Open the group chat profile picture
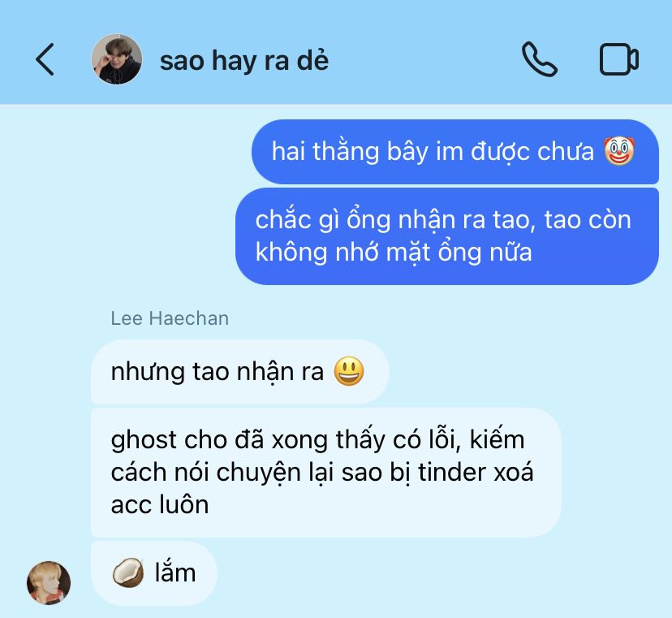Screen dimensions: 672x618 click(x=117, y=59)
